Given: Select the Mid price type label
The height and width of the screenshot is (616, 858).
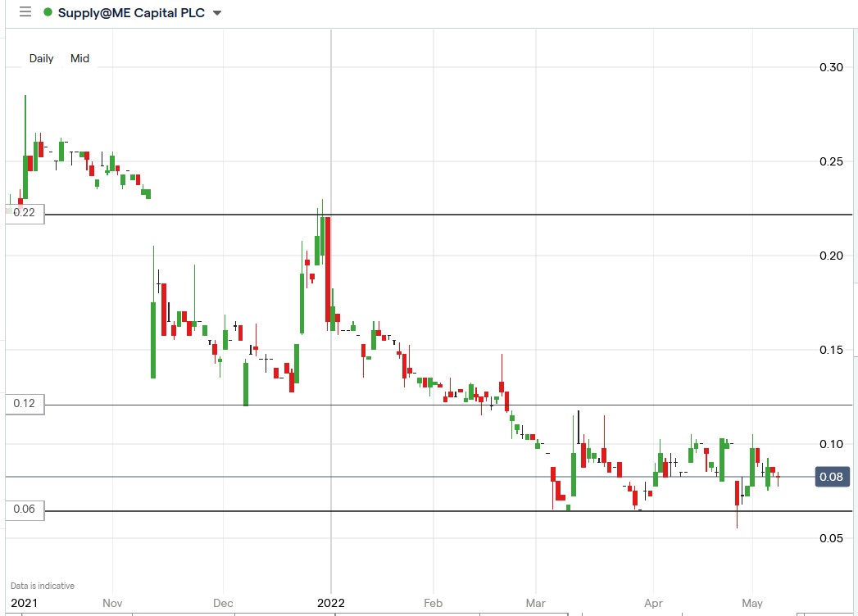Looking at the screenshot, I should [79, 58].
